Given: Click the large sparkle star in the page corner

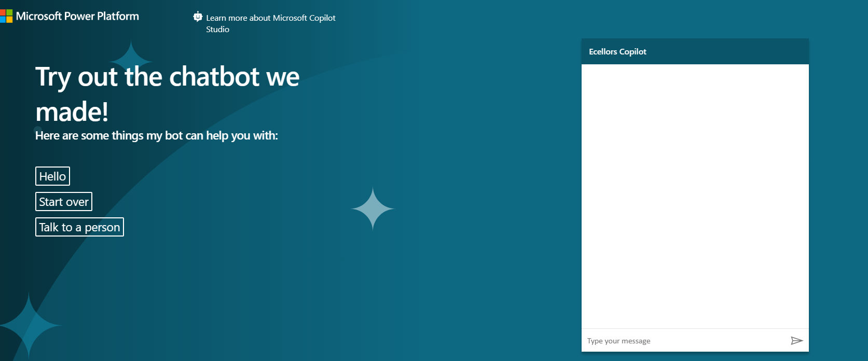Looking at the screenshot, I should [28, 325].
